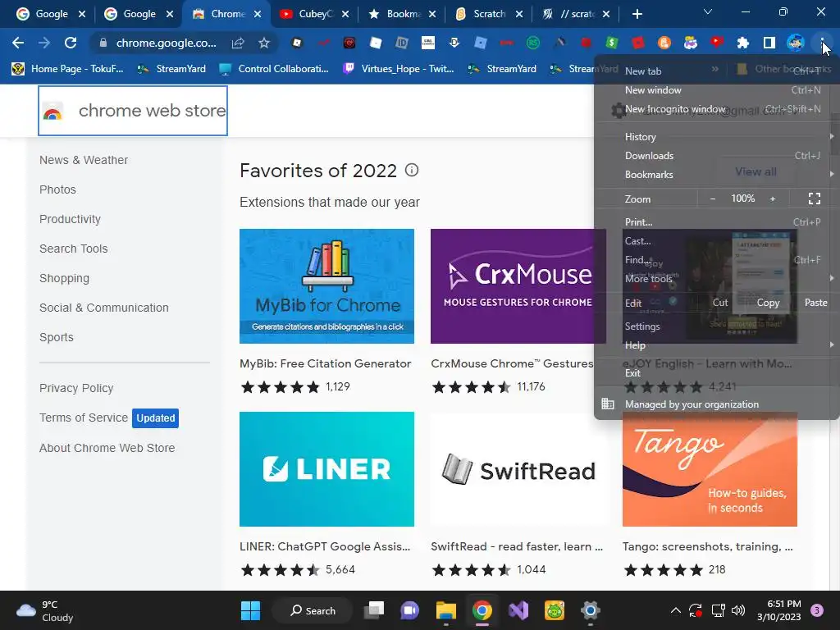Reload the current page

(x=71, y=43)
